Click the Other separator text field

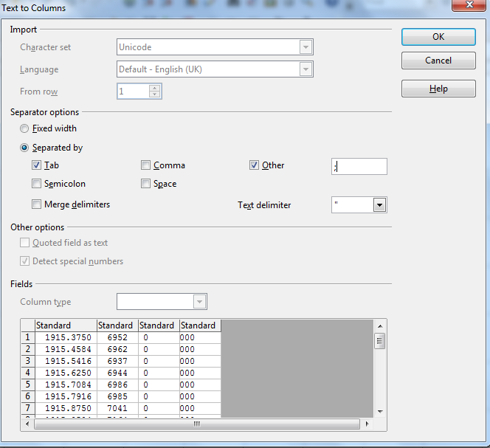[x=359, y=166]
